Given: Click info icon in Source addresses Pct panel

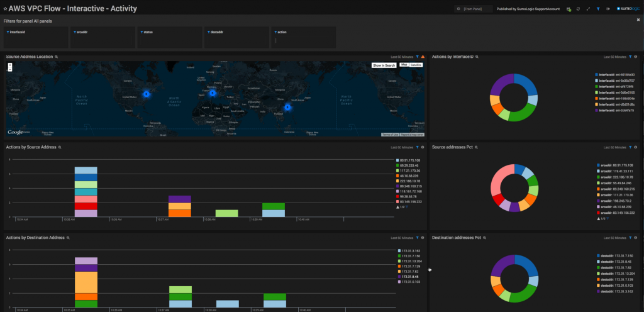Looking at the screenshot, I should (635, 147).
